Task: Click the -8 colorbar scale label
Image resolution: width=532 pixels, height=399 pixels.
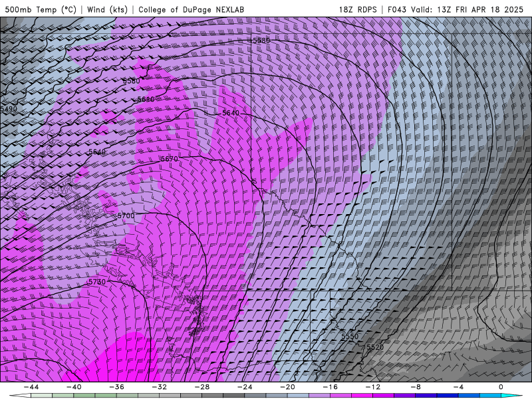Action: tap(416, 387)
